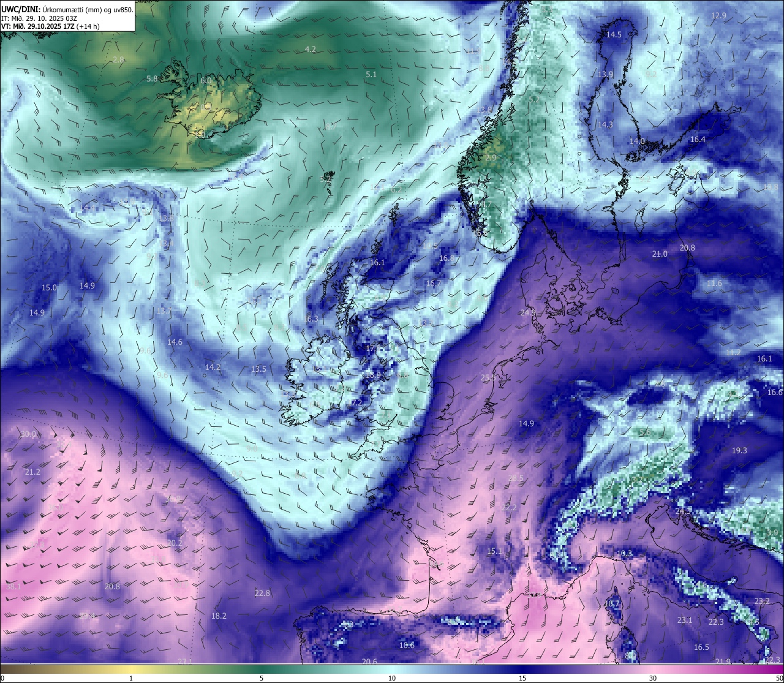The width and height of the screenshot is (784, 683).
Task: Click the 5.6 value label
Action: point(644,432)
